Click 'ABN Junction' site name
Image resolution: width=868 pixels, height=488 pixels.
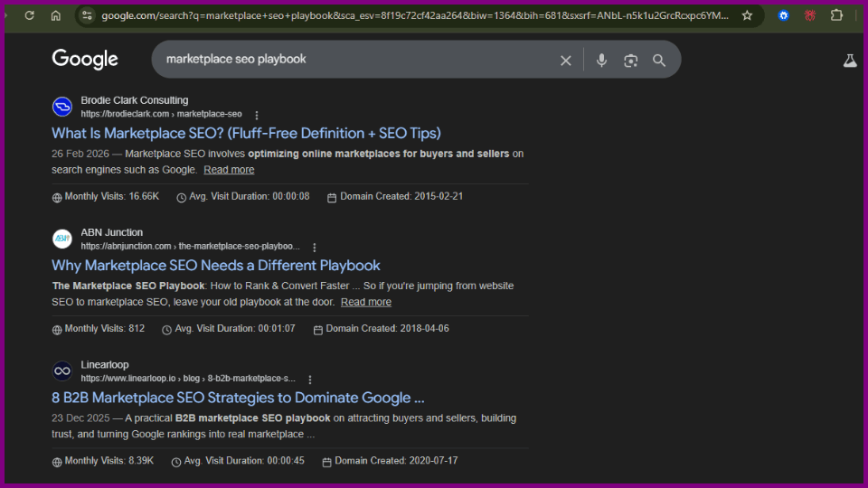pos(112,232)
